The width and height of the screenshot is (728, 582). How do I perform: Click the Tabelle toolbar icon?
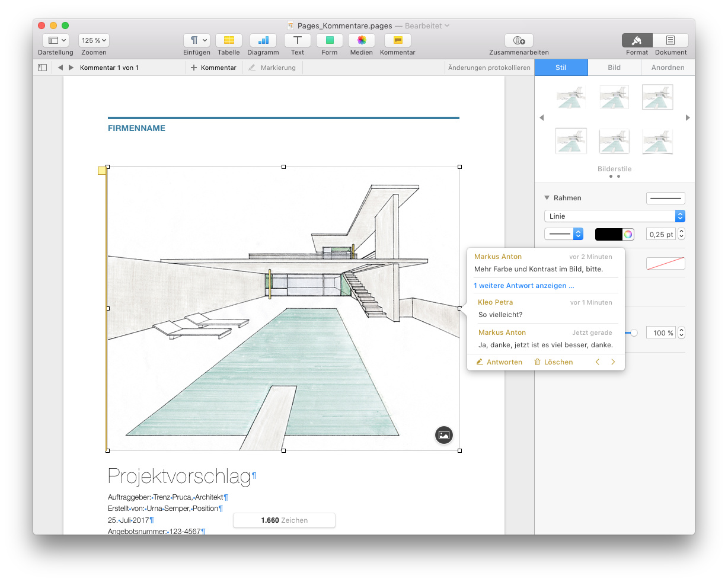click(228, 40)
